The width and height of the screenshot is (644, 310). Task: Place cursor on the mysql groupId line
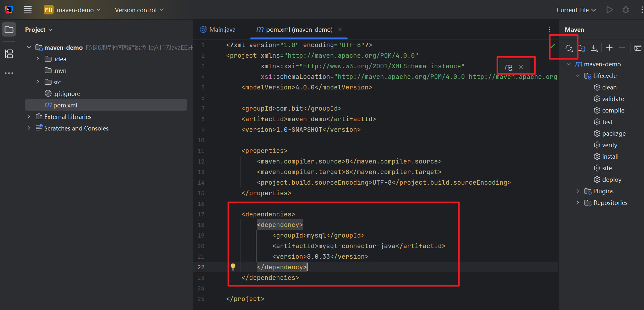coord(318,235)
